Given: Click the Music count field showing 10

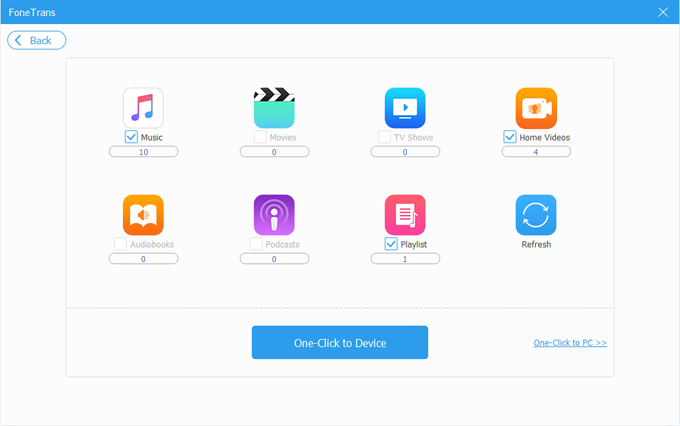Looking at the screenshot, I should 143,152.
